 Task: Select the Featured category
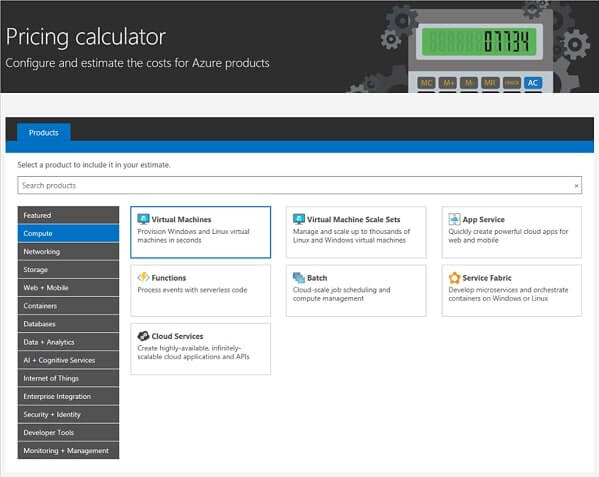(68, 215)
